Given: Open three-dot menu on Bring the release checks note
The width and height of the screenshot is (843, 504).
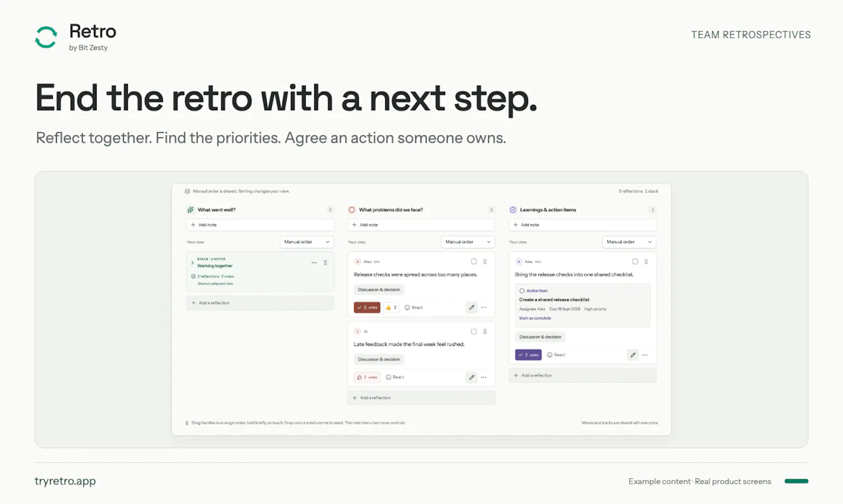Looking at the screenshot, I should click(645, 355).
